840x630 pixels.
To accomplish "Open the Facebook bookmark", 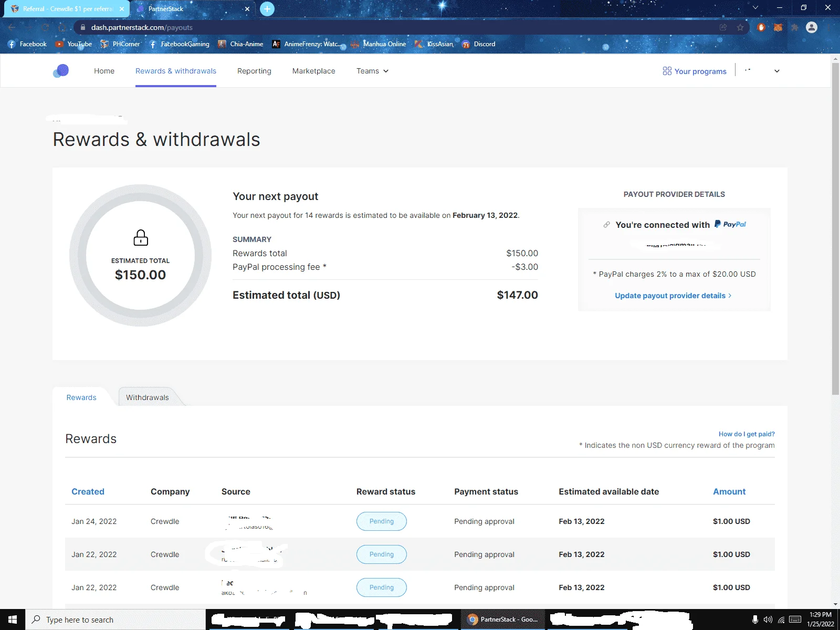I will [x=27, y=44].
